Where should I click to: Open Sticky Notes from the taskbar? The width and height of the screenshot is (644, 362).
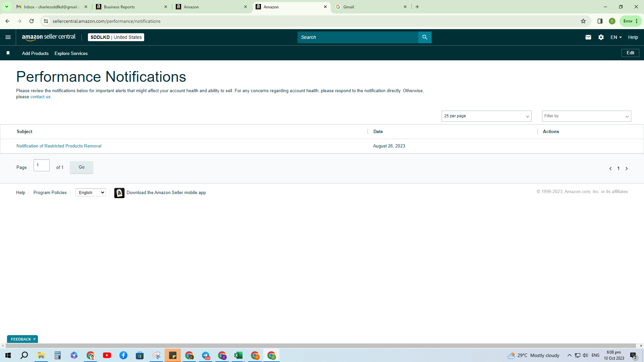tap(173, 355)
